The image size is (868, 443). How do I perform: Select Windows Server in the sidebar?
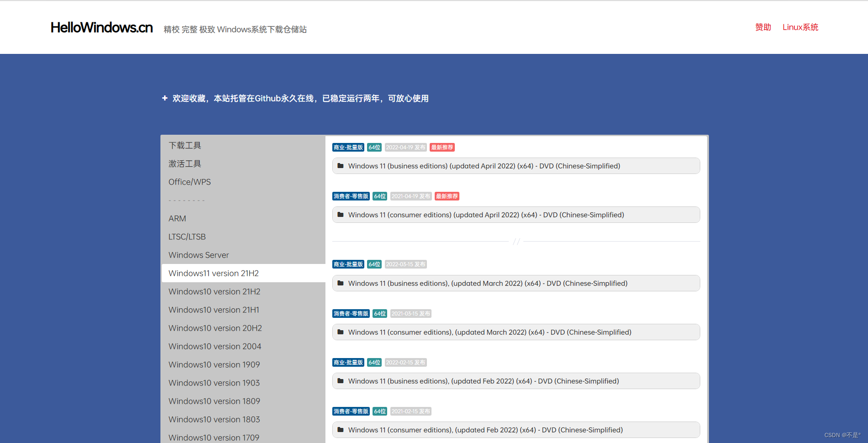coord(243,255)
